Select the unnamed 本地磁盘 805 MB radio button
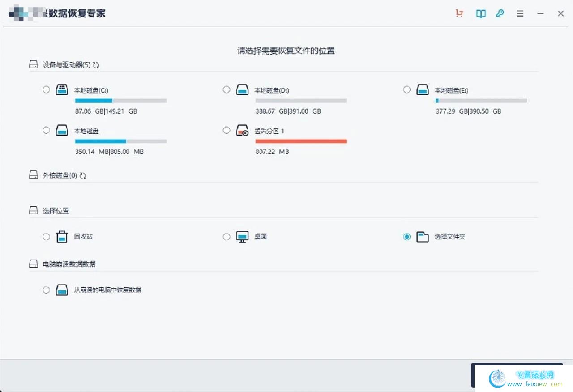 point(46,130)
